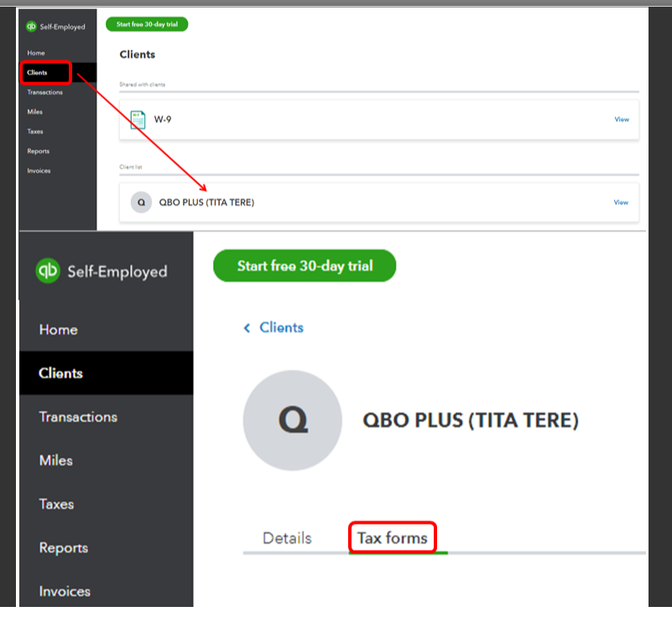672x617 pixels.
Task: Open Reports in the upper small sidebar
Action: (x=38, y=151)
